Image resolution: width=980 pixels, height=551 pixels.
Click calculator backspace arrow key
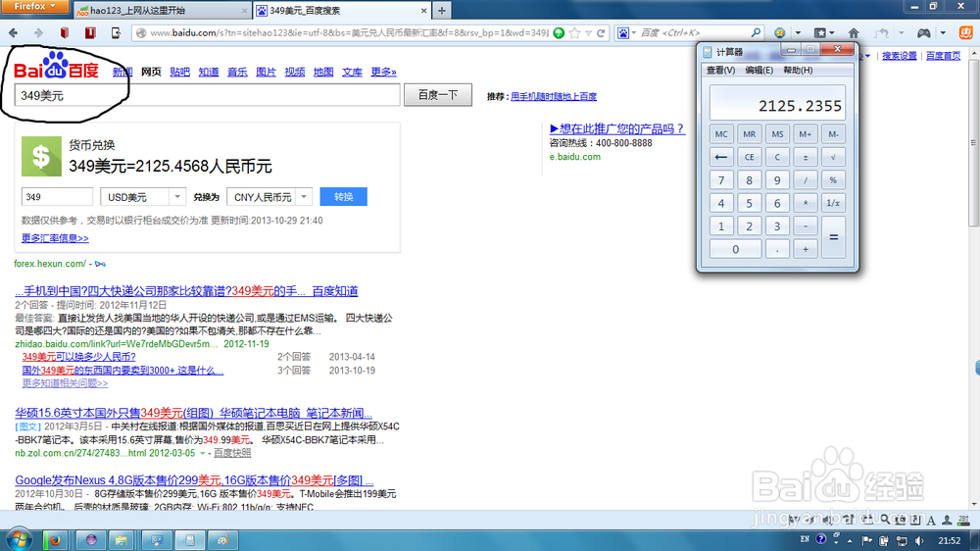click(721, 157)
